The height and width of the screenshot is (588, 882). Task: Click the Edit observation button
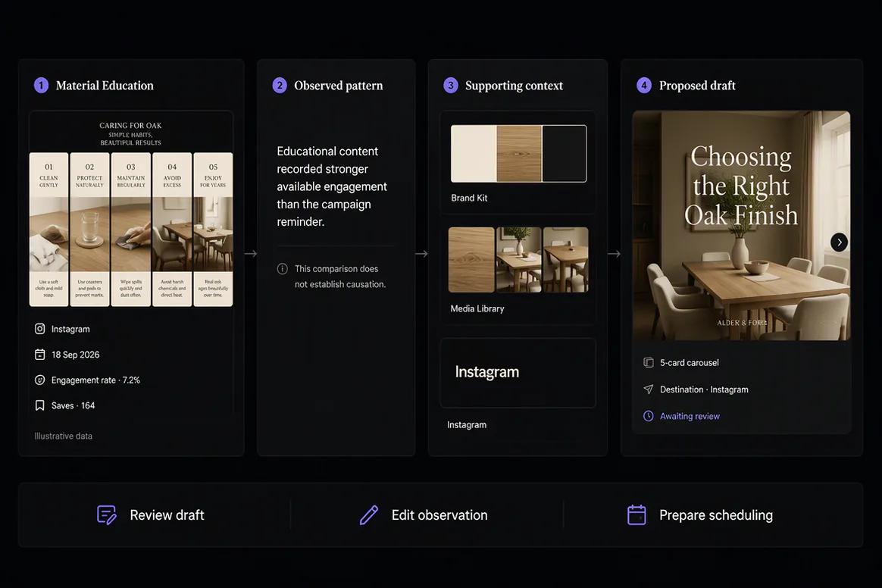point(423,514)
